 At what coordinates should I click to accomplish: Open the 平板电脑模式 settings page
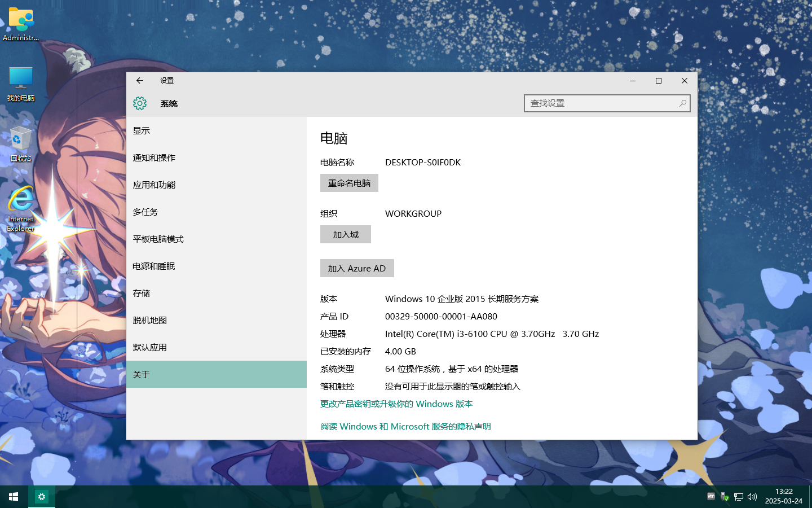[217, 239]
